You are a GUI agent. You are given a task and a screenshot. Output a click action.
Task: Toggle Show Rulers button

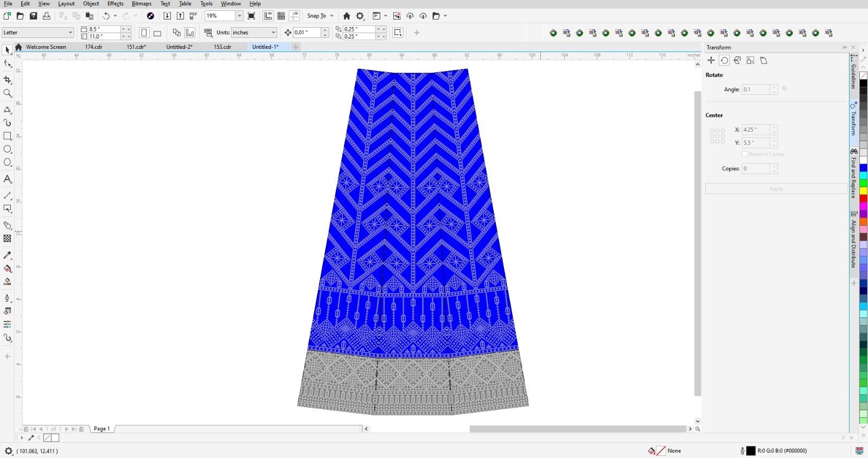tap(268, 16)
